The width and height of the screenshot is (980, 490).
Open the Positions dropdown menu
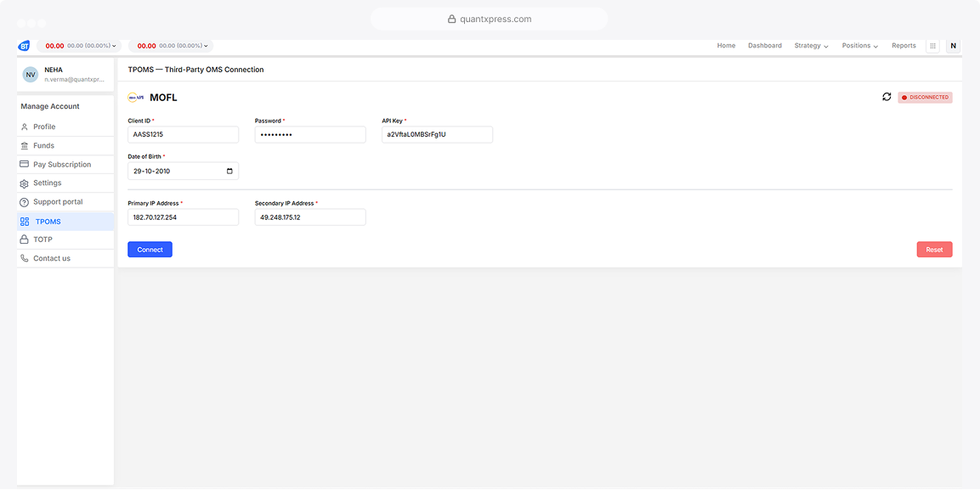click(860, 46)
